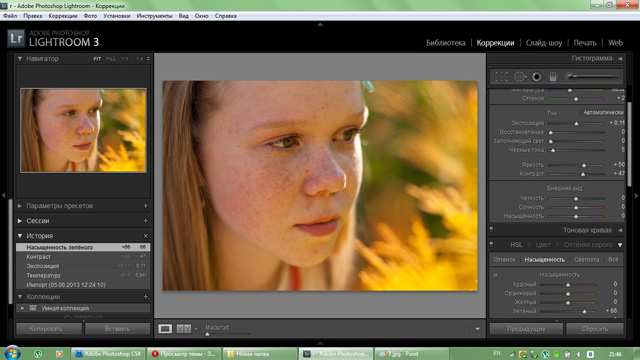The height and width of the screenshot is (360, 640).
Task: Select the Graduated Filter tool icon
Action: tap(553, 77)
